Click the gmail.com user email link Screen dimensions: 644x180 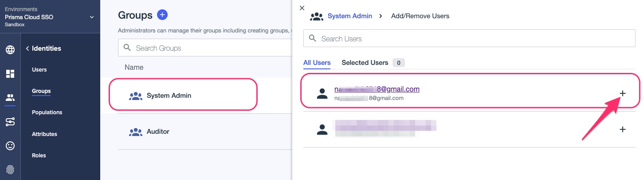click(377, 89)
